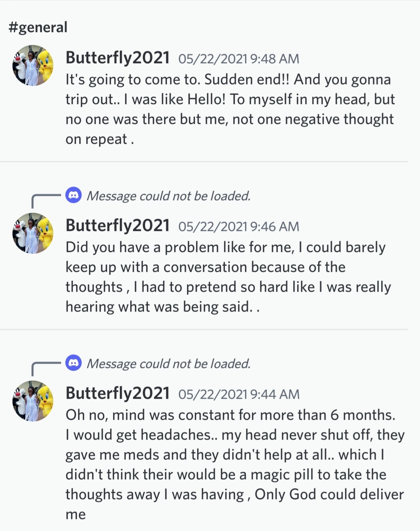Screen dimensions: 420x531
Task: Click the 05/22/2021 9:44 AM timestamp
Action: point(239,394)
